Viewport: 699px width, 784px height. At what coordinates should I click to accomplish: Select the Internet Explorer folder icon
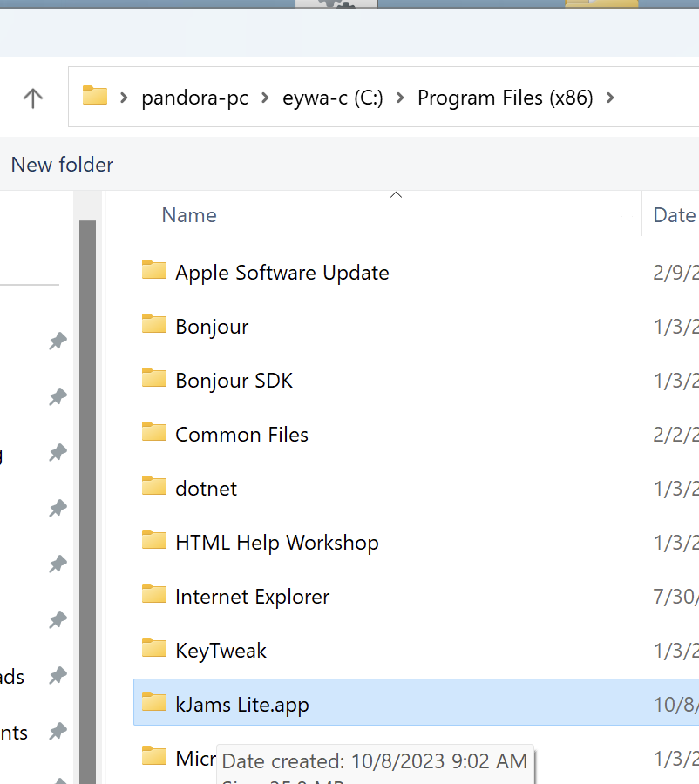pos(154,594)
